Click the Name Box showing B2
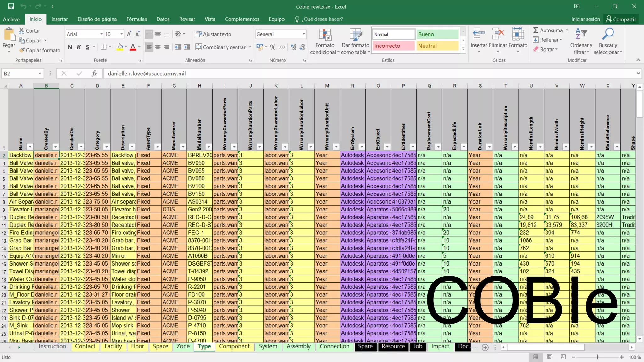 tap(19, 74)
